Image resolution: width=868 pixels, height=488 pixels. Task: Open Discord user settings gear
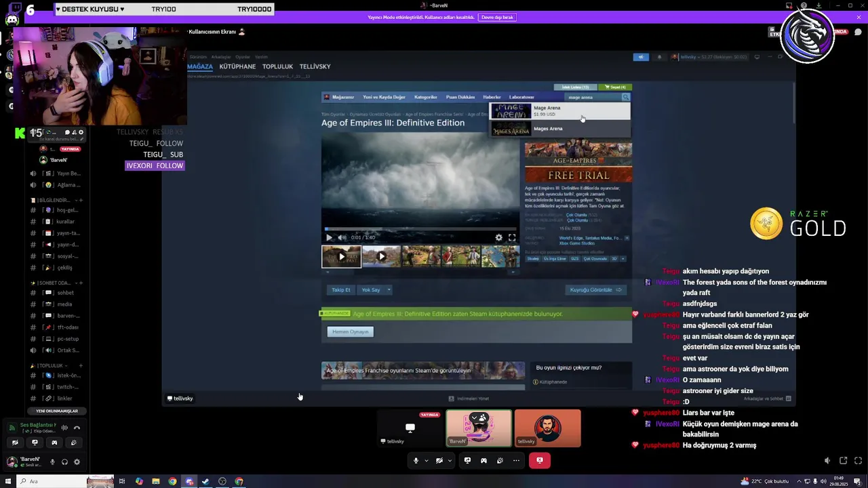[x=77, y=462]
